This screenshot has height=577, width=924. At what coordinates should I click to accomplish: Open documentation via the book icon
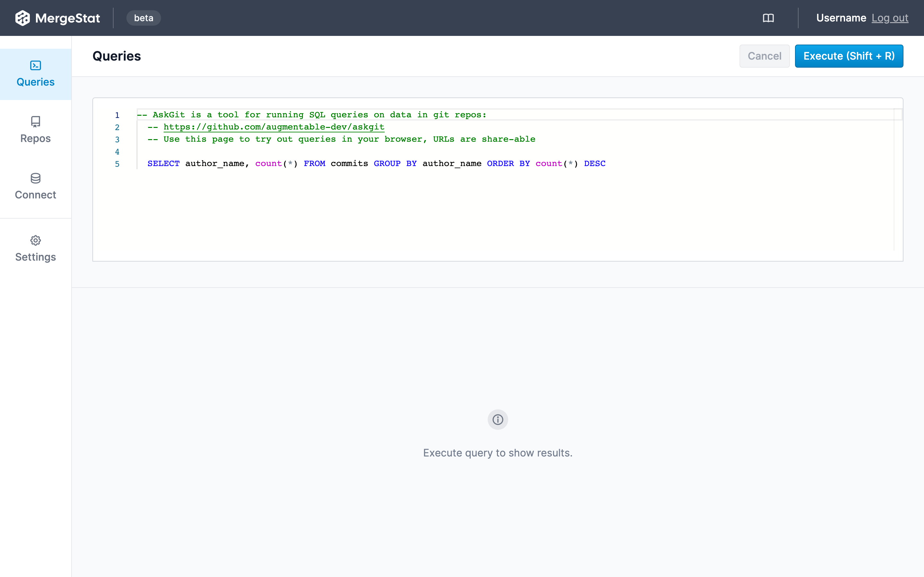tap(768, 18)
